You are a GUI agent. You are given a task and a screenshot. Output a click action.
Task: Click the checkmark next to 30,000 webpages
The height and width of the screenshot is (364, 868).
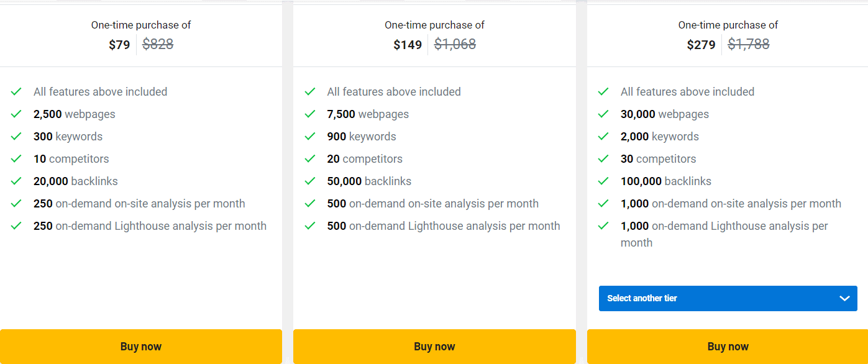[x=603, y=114]
